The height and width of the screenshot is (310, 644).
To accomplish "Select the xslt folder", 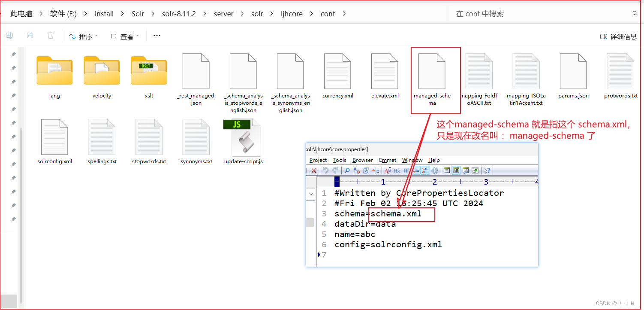I will [x=149, y=77].
